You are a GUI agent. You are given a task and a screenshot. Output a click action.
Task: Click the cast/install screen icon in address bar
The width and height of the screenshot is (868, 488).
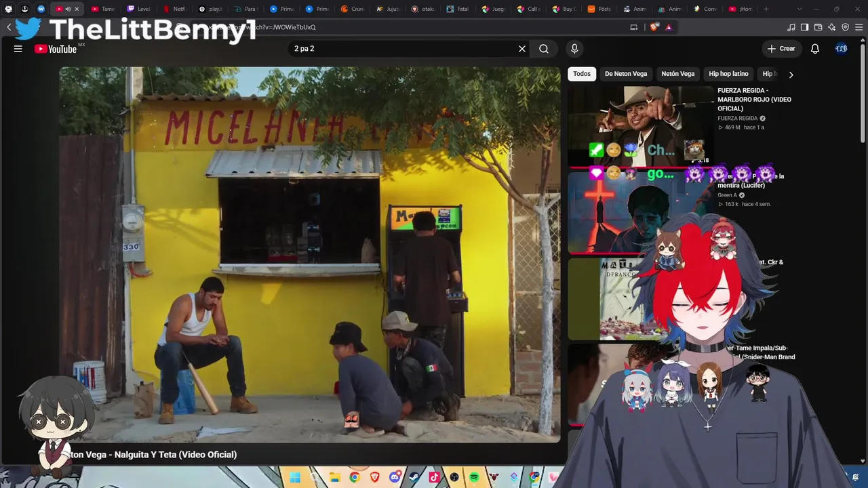(x=634, y=27)
